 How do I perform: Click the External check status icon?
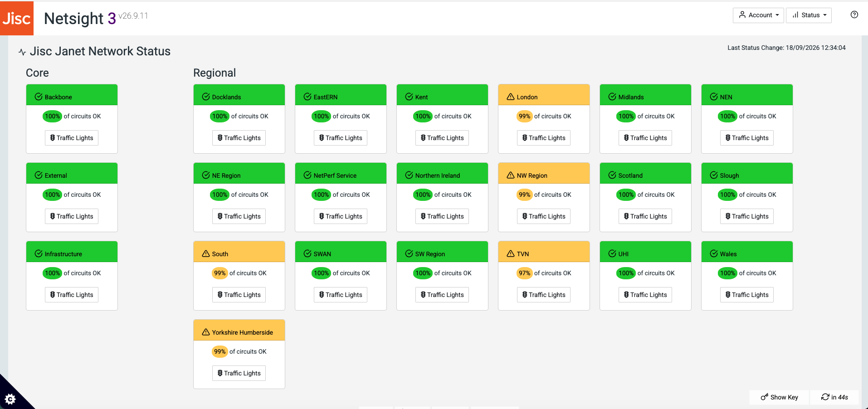[x=39, y=175]
